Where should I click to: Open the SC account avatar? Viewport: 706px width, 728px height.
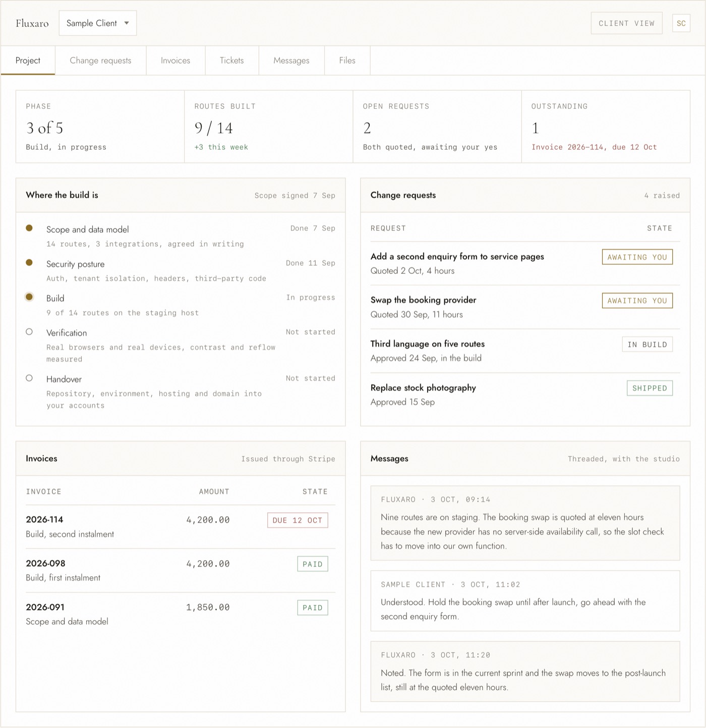(x=681, y=23)
